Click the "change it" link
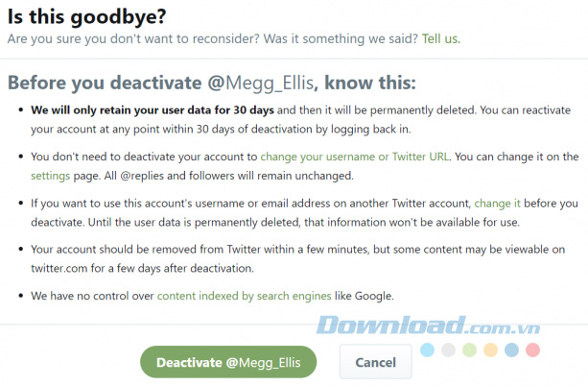This screenshot has height=386, width=588. (x=497, y=204)
